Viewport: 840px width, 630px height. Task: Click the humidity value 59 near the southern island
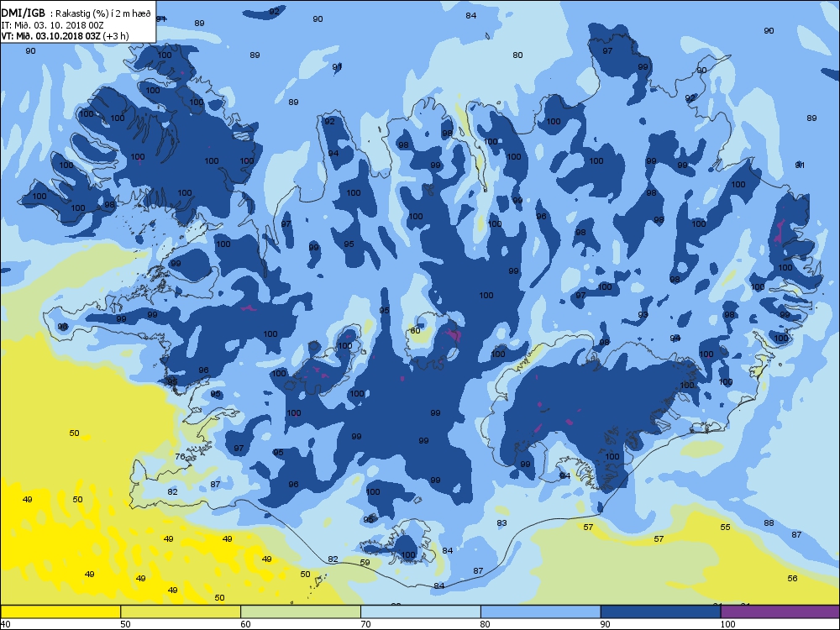click(x=365, y=563)
